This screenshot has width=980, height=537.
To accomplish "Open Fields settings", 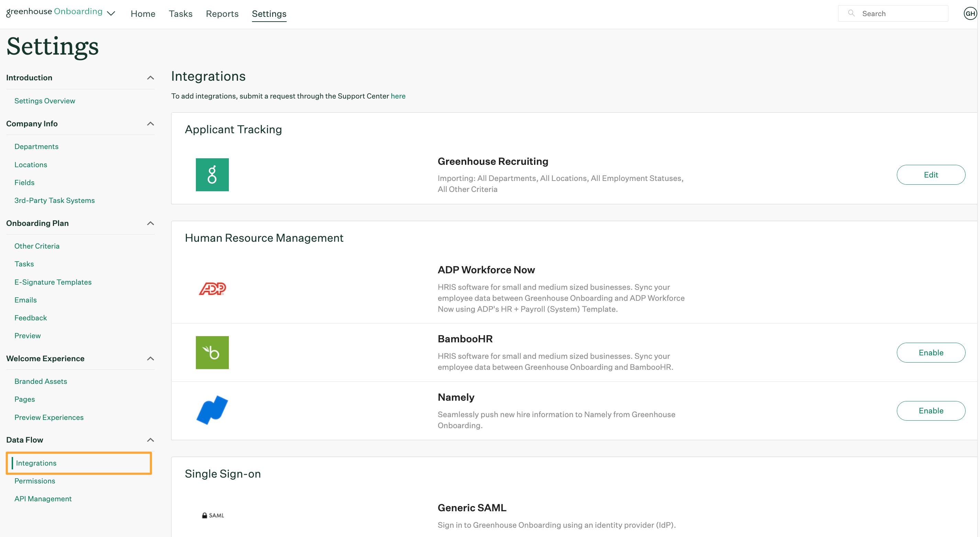I will (x=24, y=182).
